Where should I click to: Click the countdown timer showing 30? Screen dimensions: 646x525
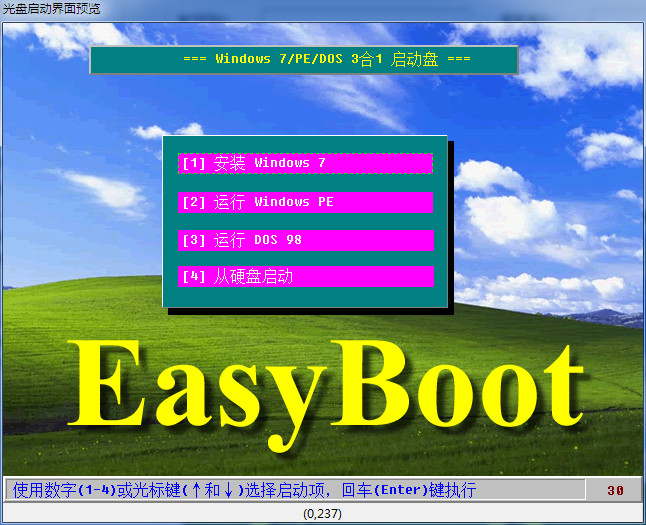(x=615, y=491)
